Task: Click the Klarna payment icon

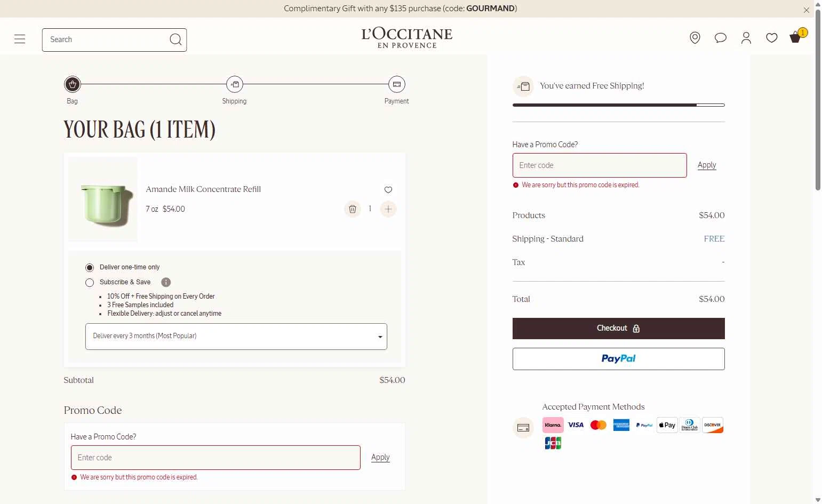Action: coord(553,425)
